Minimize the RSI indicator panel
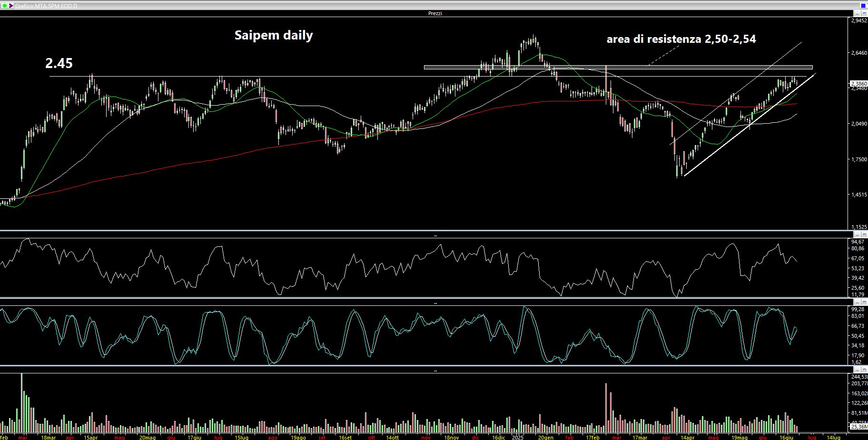868x440 pixels. (857, 235)
